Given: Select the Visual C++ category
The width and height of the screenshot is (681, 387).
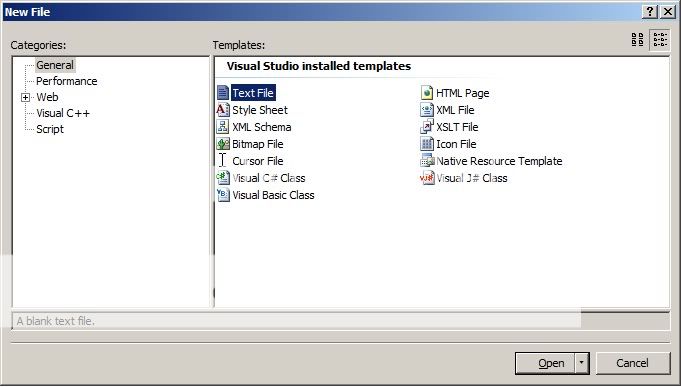Looking at the screenshot, I should (63, 113).
